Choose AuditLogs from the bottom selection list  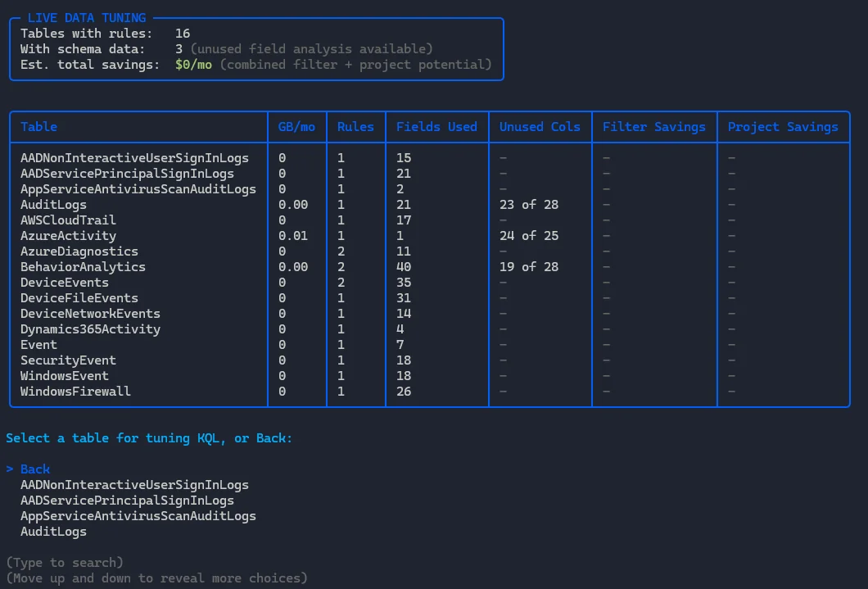coord(53,532)
